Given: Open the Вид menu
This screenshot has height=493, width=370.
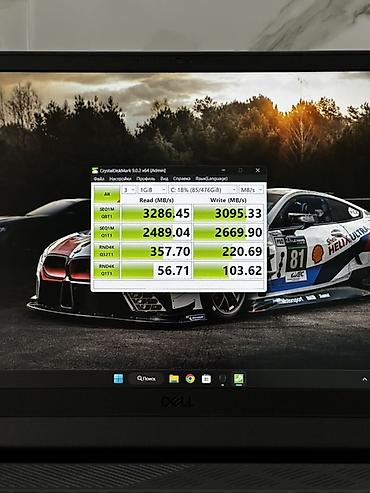Looking at the screenshot, I should [164, 179].
